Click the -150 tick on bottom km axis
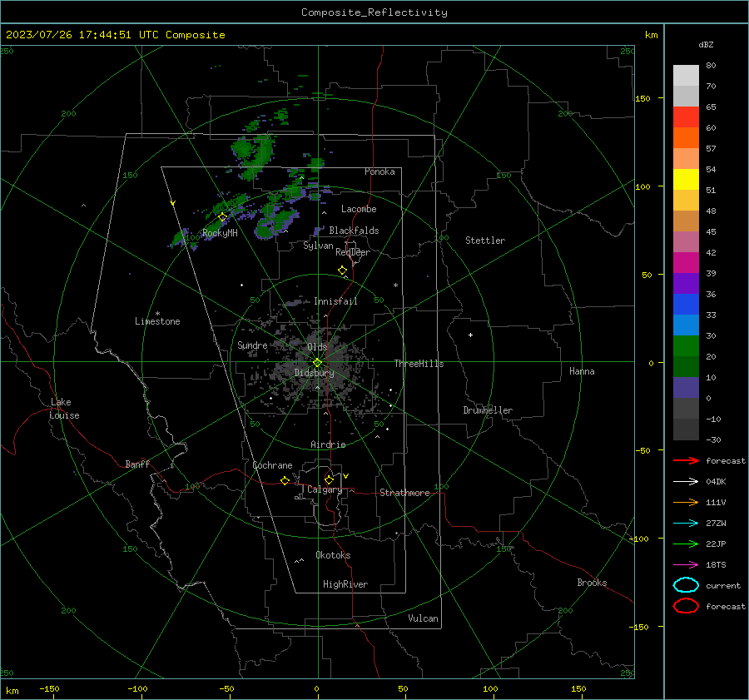Screen dimensions: 749x700 click(49, 688)
